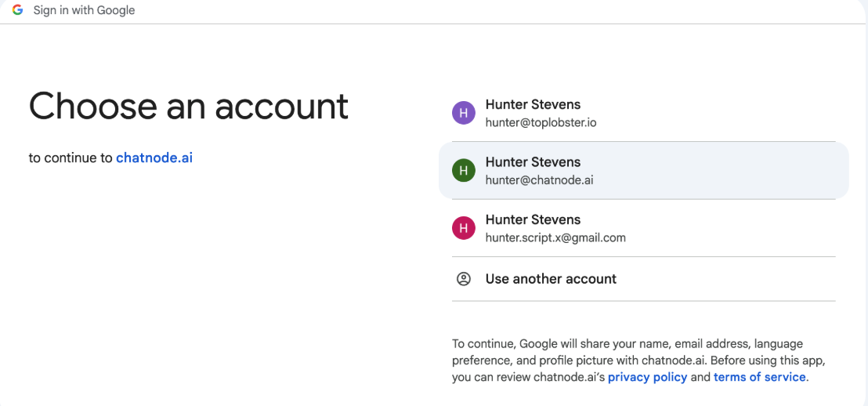
Task: Click the person icon beside Use another account
Action: [463, 278]
